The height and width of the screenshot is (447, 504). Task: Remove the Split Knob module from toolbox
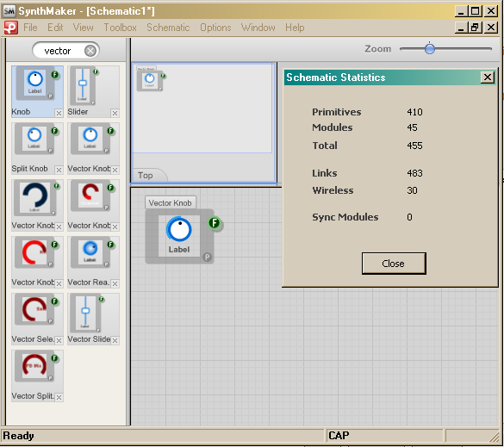(59, 170)
